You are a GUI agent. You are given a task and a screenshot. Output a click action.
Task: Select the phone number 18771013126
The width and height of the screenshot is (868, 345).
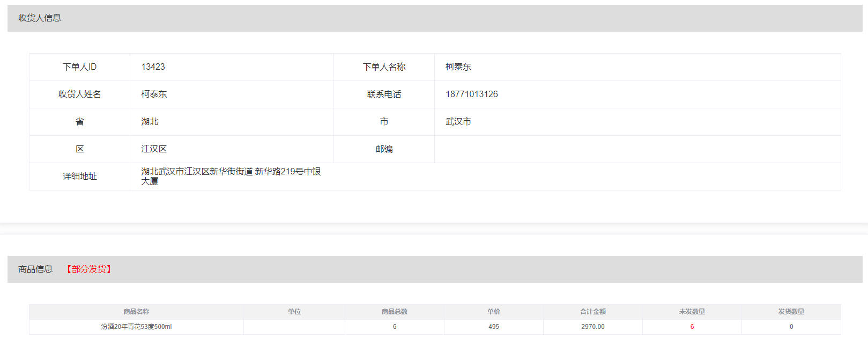click(x=471, y=94)
